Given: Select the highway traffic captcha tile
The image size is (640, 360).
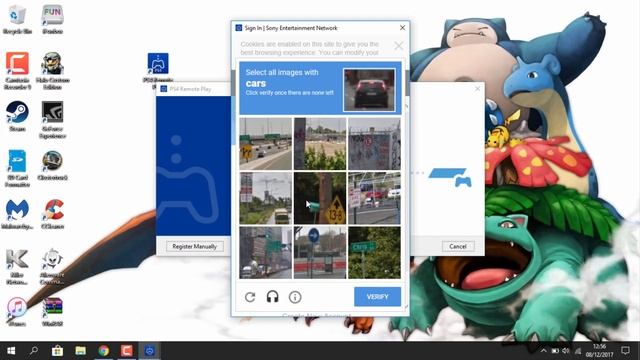Looking at the screenshot, I should [x=265, y=144].
